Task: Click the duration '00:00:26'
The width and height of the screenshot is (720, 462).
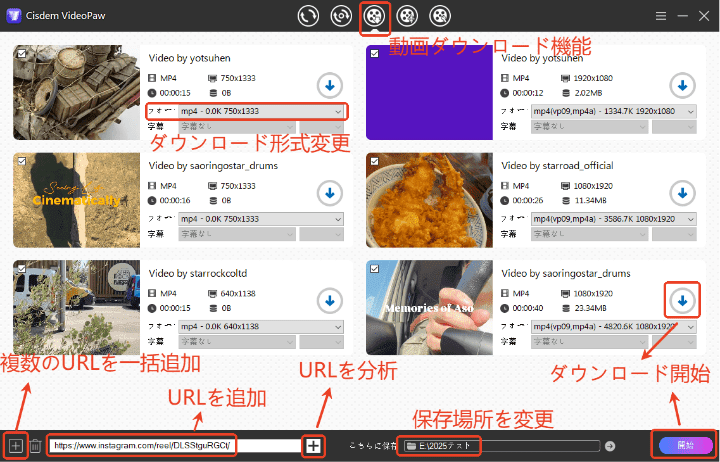Action: pos(528,201)
